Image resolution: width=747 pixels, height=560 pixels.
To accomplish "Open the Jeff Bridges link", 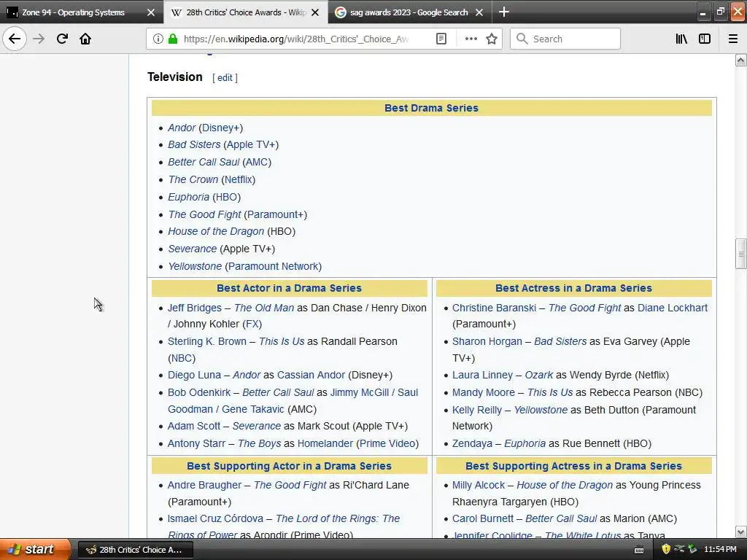I will click(x=194, y=308).
